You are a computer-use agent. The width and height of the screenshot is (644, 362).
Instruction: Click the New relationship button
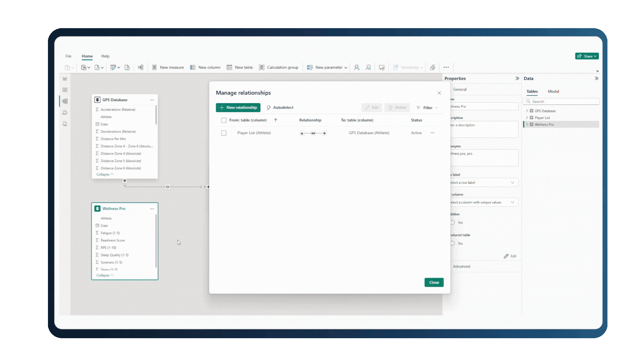238,108
